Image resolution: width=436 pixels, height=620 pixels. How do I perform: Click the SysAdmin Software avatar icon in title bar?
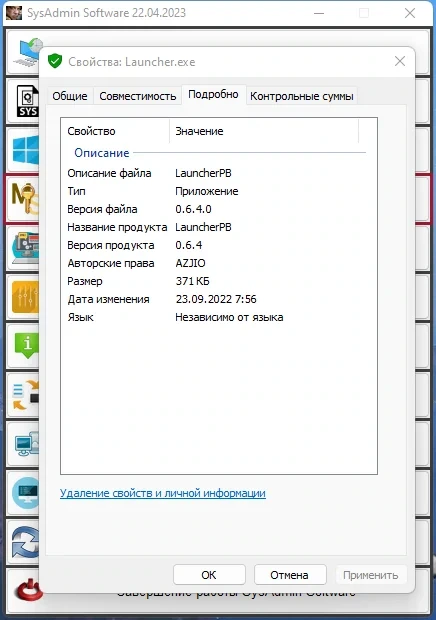coord(14,13)
